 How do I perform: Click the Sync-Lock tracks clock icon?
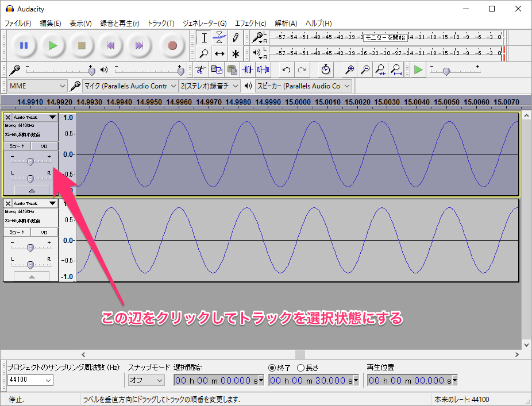(x=326, y=70)
